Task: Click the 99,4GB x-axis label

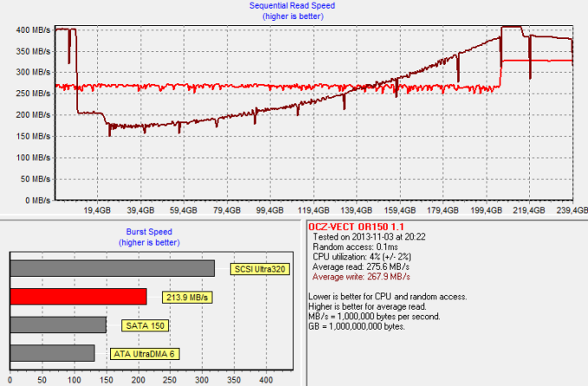Action: click(270, 211)
